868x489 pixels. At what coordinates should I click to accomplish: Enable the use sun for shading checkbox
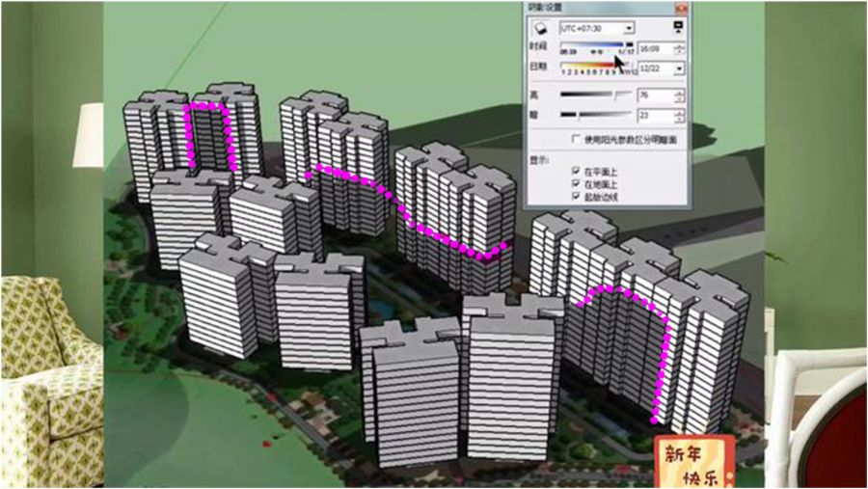576,139
